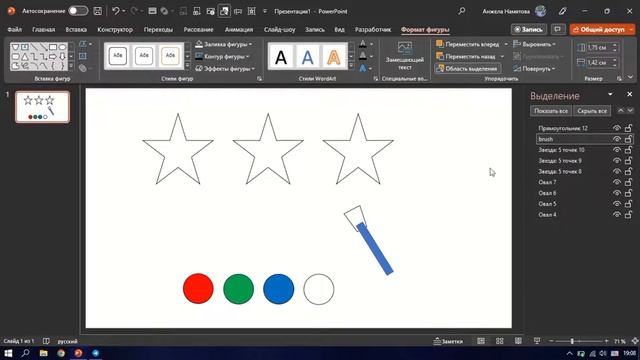The image size is (640, 360).
Task: Click the Переместить назад icon
Action: point(440,56)
